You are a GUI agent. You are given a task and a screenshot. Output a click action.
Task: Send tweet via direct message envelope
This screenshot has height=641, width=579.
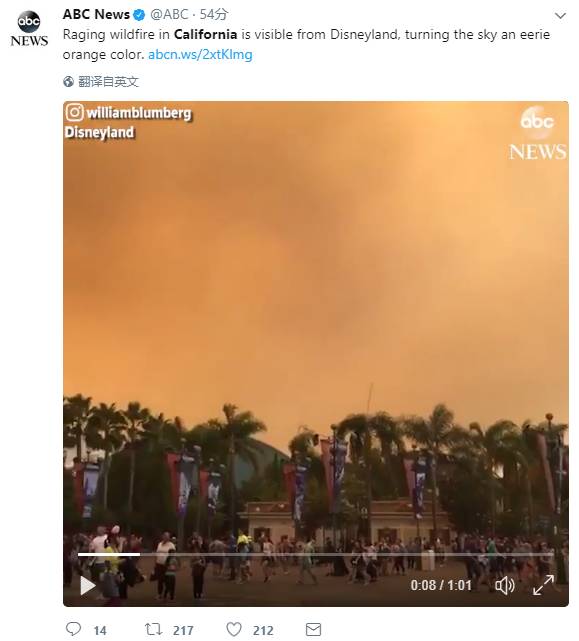(x=313, y=629)
